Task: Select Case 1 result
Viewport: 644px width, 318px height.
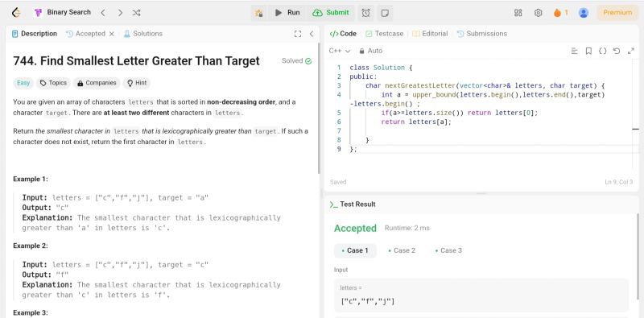Action: [x=355, y=250]
